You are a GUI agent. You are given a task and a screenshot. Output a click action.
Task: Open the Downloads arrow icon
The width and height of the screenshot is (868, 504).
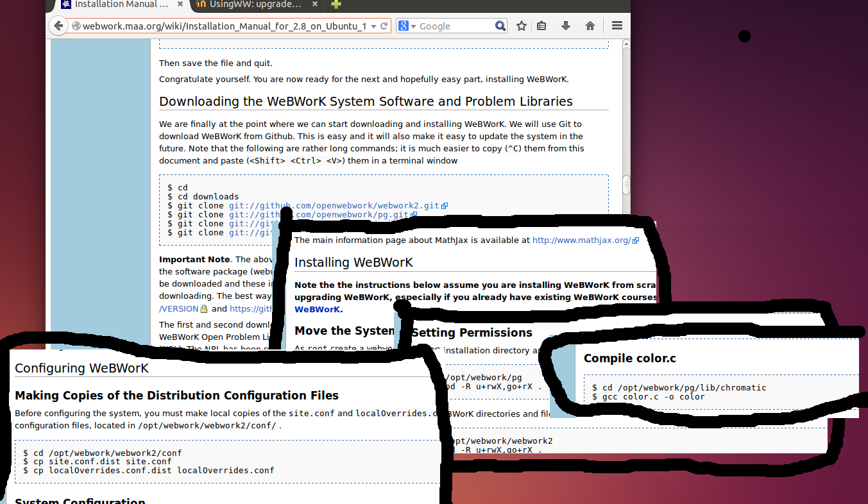[566, 26]
